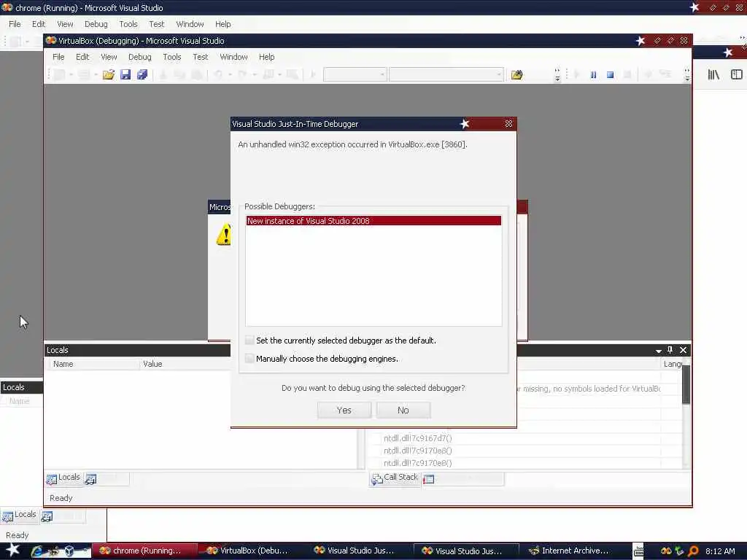This screenshot has width=747, height=560.
Task: Switch to the Locals tab in VirtualBox window
Action: coord(63,478)
